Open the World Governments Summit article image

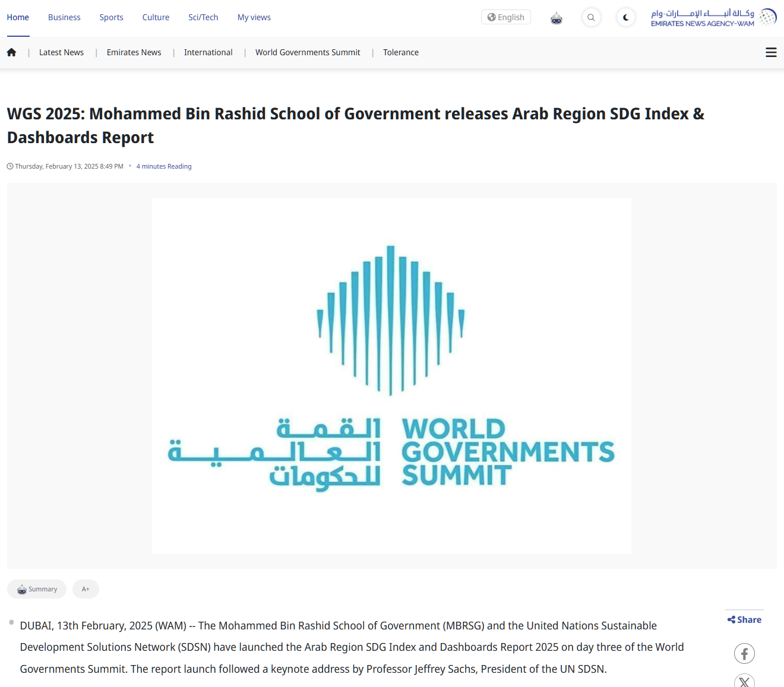point(391,376)
